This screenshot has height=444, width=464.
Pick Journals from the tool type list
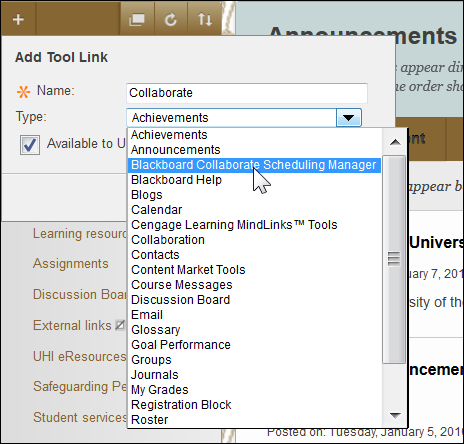coord(155,375)
